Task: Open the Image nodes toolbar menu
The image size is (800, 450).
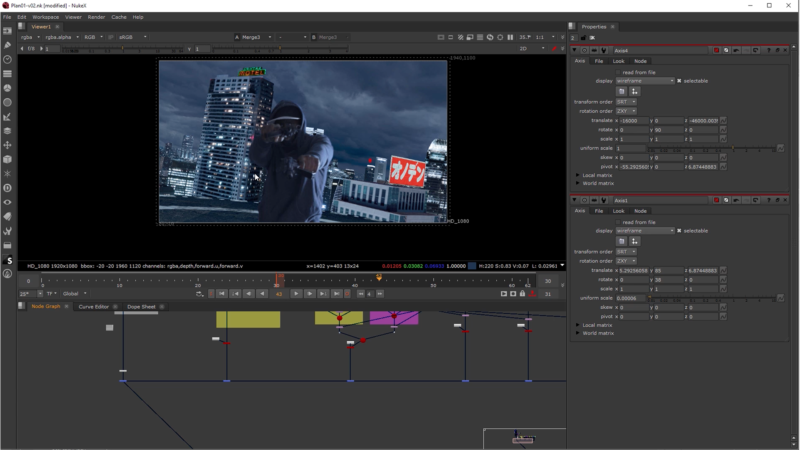Action: click(7, 31)
